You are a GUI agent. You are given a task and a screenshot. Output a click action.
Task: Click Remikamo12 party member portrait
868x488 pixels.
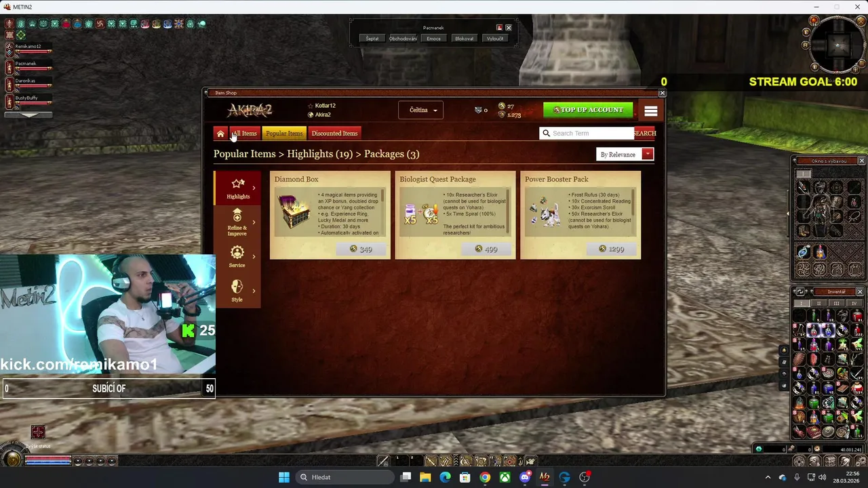point(9,50)
